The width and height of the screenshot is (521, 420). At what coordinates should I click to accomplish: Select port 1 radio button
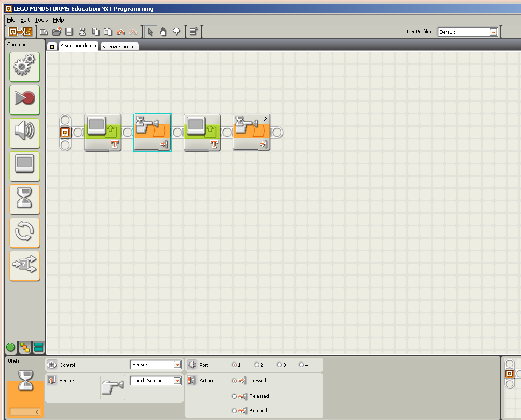tap(235, 365)
